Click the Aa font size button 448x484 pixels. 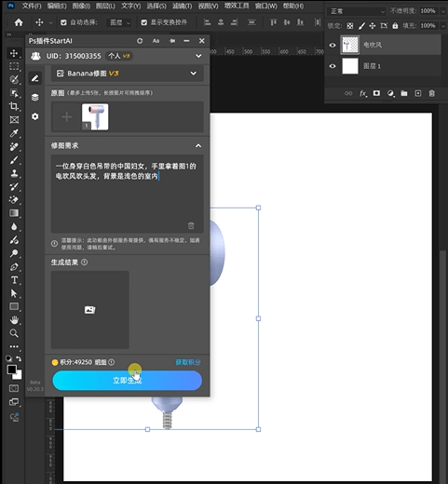156,41
